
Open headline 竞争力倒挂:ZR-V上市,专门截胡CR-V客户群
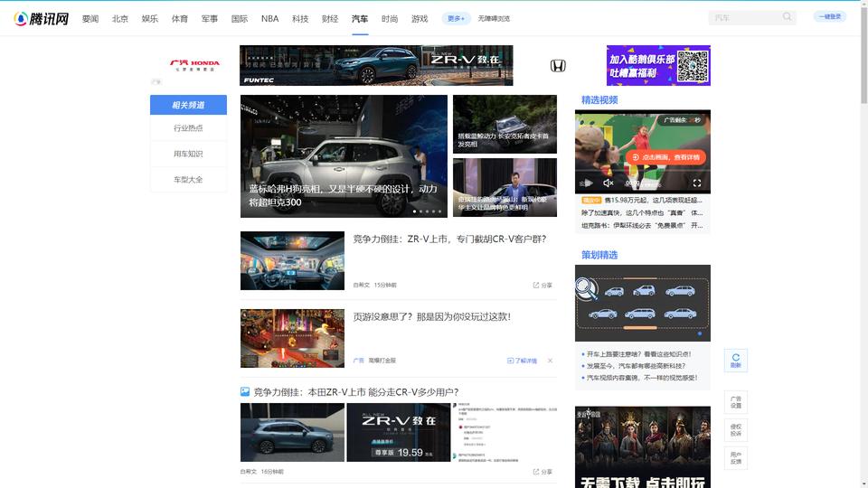click(x=449, y=239)
